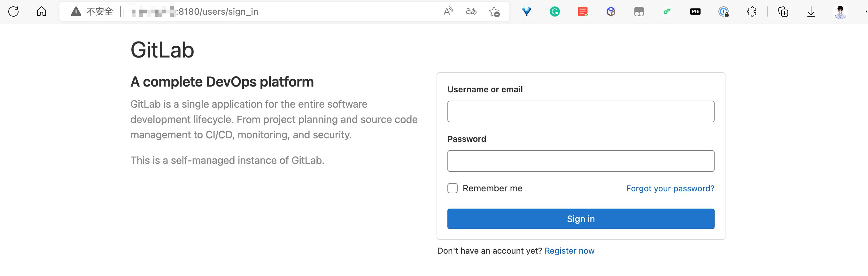Open the browser Downloads panel

[x=811, y=12]
